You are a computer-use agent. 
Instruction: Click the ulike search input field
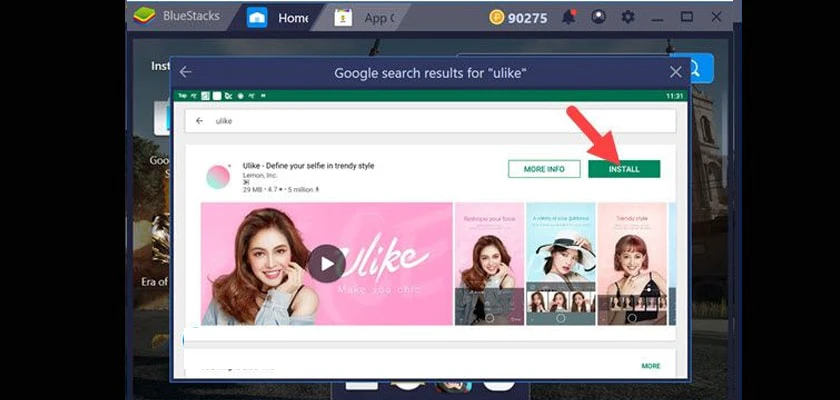pyautogui.click(x=430, y=121)
